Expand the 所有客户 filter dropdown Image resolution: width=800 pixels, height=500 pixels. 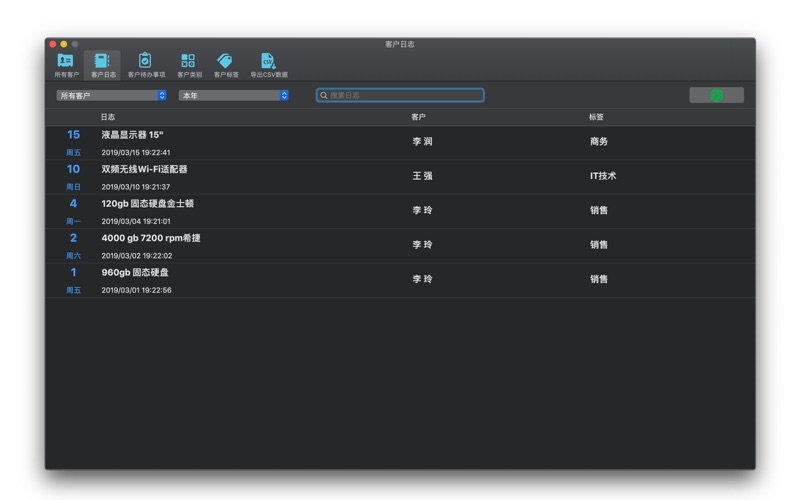(x=111, y=96)
